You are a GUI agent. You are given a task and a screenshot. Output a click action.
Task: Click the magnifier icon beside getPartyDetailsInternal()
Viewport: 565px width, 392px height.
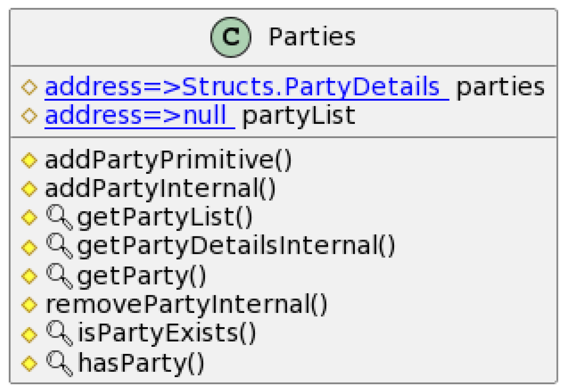point(59,246)
